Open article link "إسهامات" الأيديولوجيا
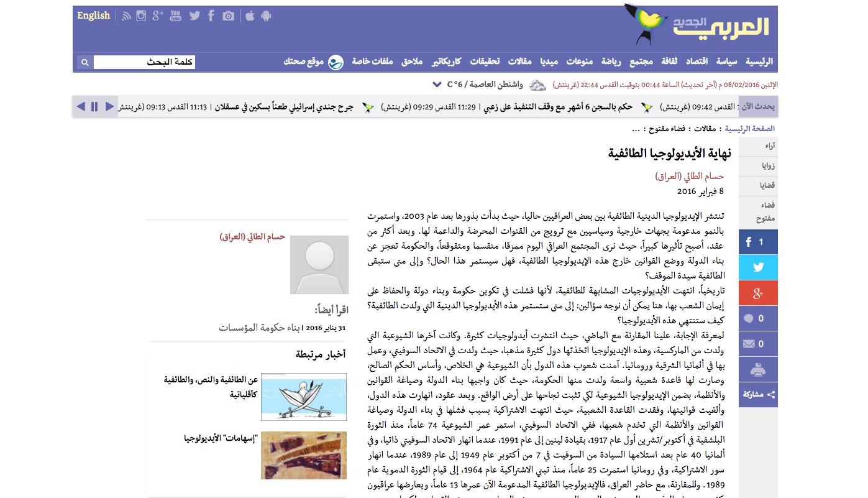Screen dimensions: 868x498 pyautogui.click(x=221, y=438)
